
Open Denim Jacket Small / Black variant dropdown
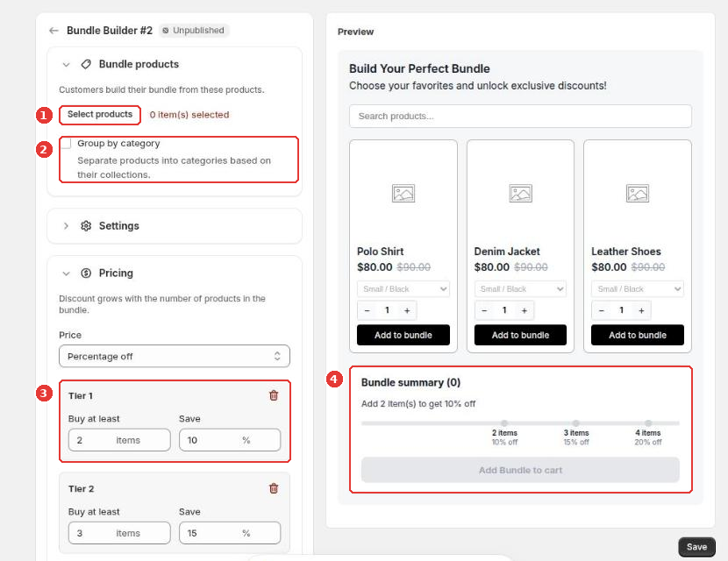click(520, 289)
